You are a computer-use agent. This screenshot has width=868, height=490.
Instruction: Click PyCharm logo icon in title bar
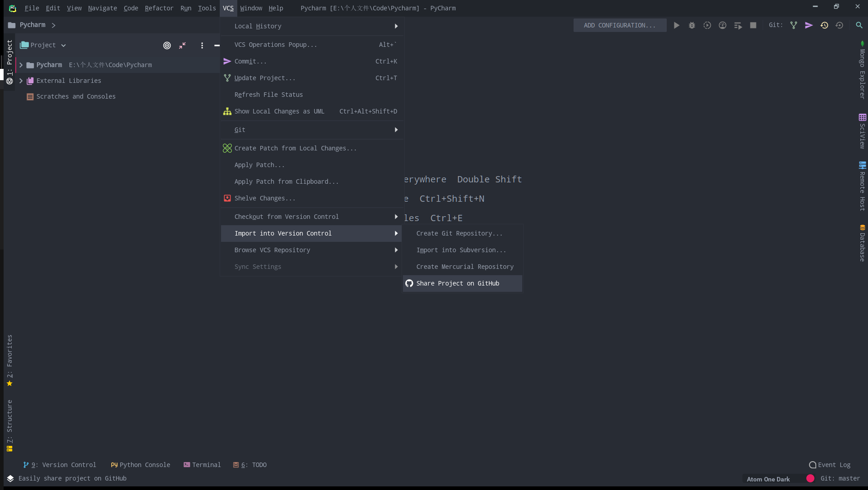(13, 8)
